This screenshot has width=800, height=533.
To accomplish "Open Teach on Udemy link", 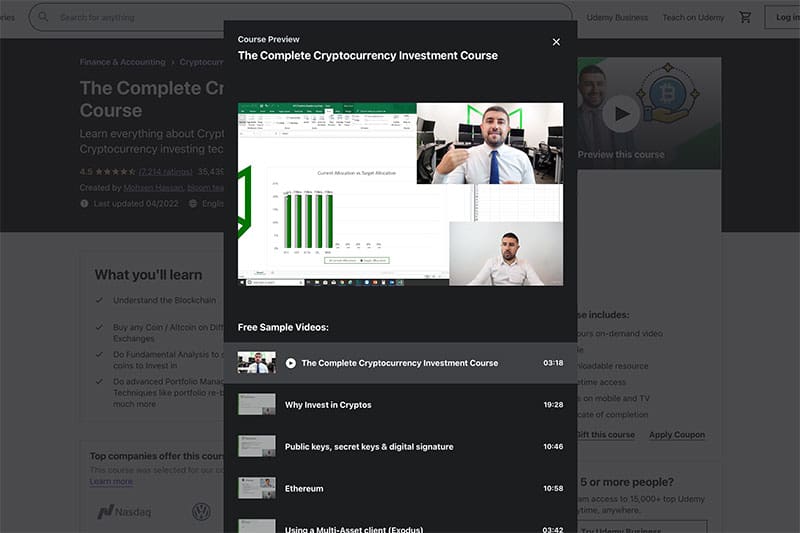I will [x=693, y=17].
